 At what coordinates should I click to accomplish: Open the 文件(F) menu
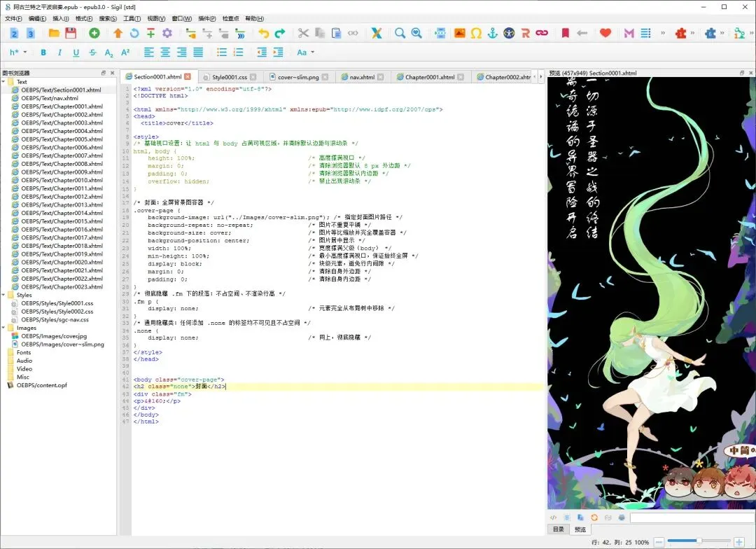pyautogui.click(x=13, y=18)
